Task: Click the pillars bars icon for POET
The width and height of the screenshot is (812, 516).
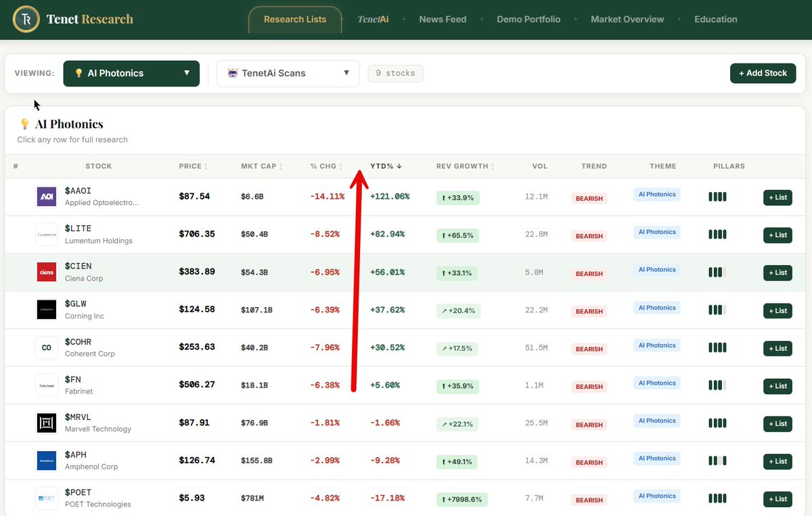Action: pyautogui.click(x=717, y=498)
